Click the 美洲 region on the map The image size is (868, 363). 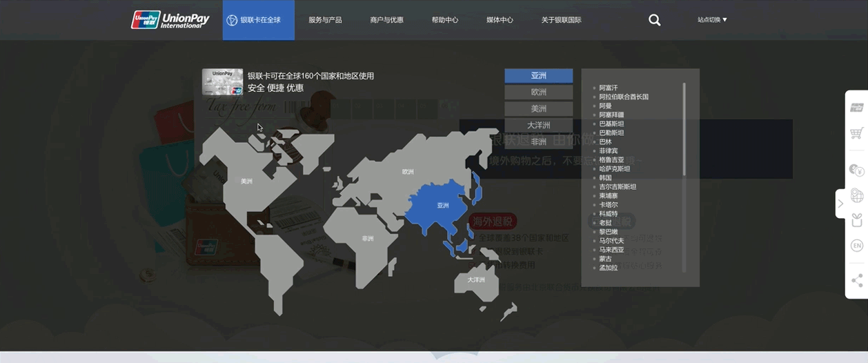[x=246, y=181]
